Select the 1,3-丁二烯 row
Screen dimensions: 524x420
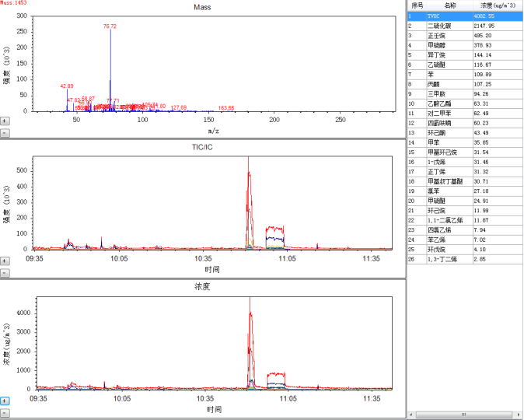[x=465, y=259]
